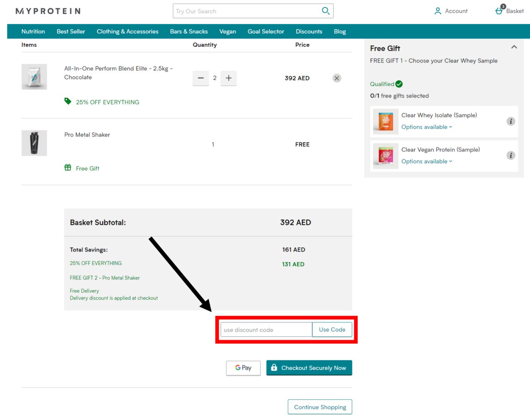530x420 pixels.
Task: Remove All-In-One Perform Blend from basket
Action: click(x=337, y=78)
